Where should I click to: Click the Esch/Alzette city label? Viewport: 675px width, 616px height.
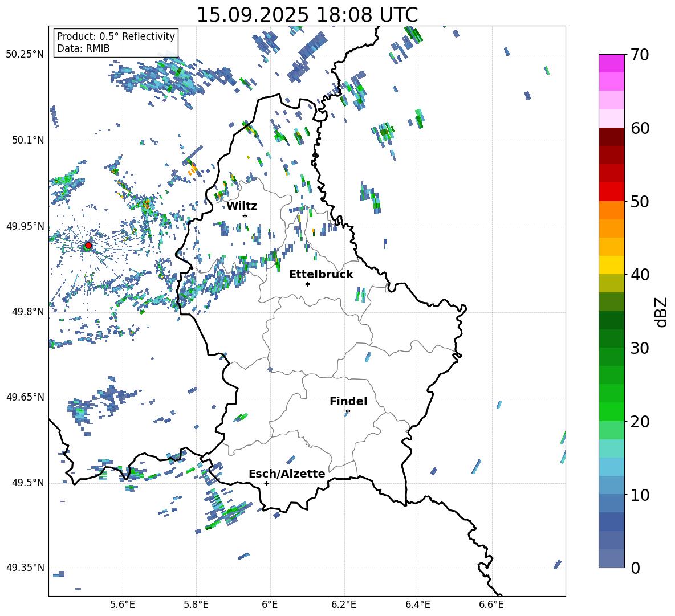(x=287, y=474)
